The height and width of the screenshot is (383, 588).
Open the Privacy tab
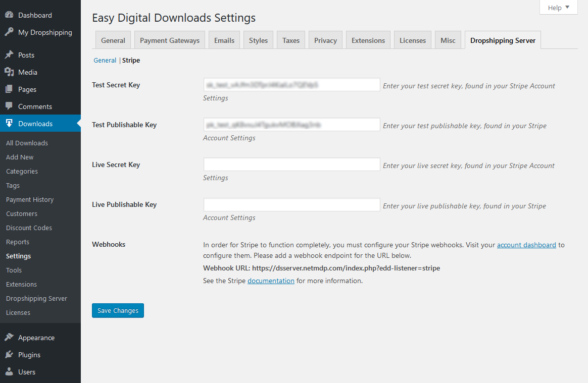coord(325,40)
